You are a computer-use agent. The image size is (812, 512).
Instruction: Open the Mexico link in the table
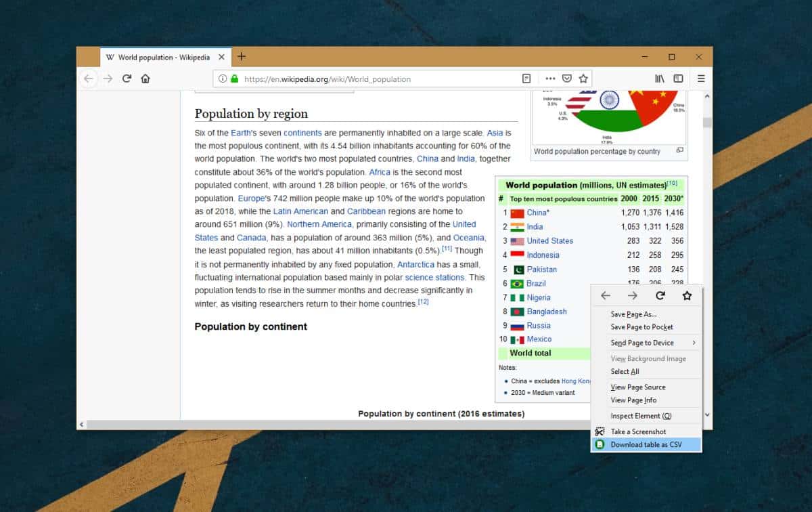(x=539, y=339)
